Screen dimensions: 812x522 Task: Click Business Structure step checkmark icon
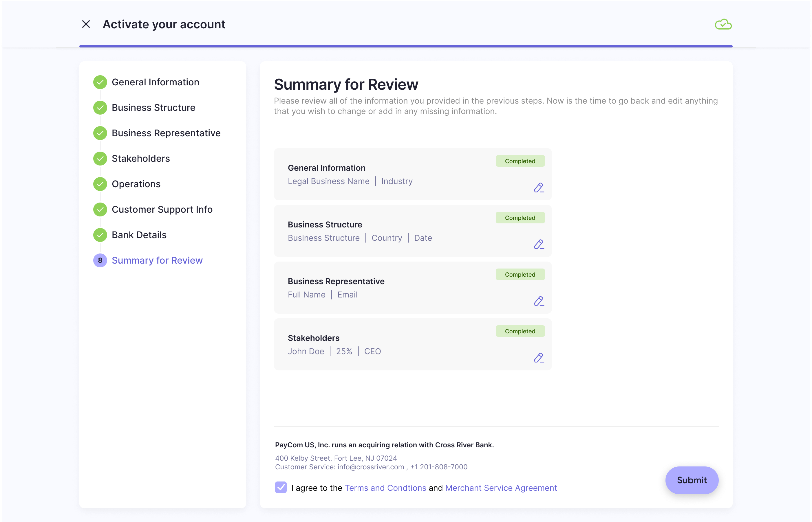[100, 107]
